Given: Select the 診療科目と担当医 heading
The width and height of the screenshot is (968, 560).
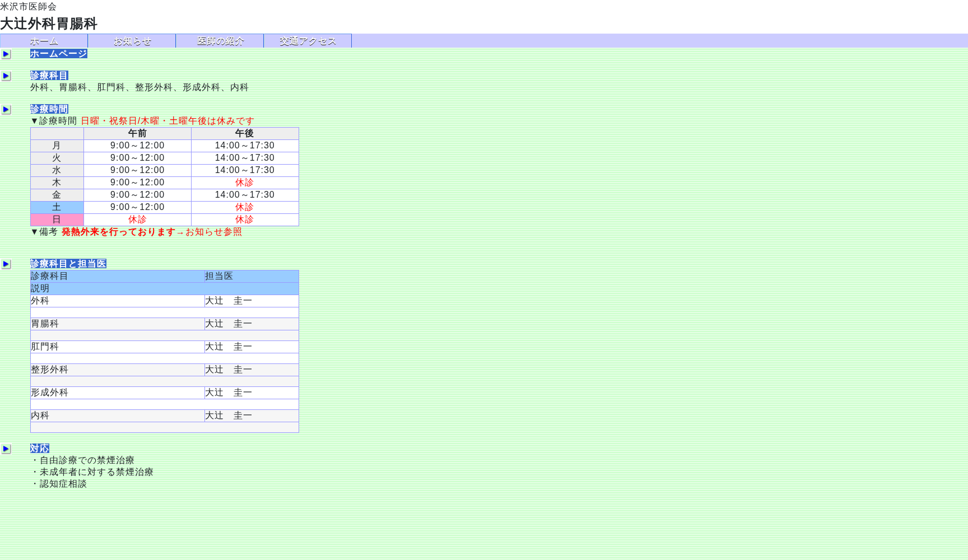Looking at the screenshot, I should point(68,264).
